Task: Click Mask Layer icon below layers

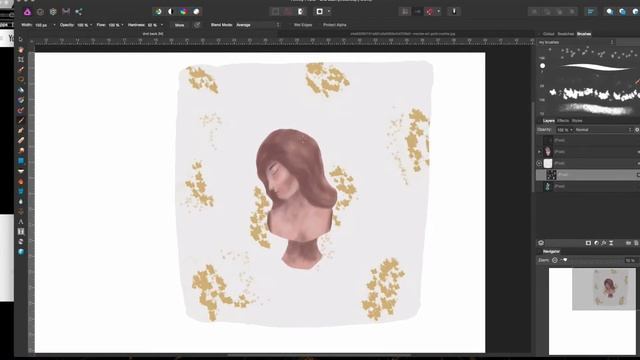Action: (588, 243)
